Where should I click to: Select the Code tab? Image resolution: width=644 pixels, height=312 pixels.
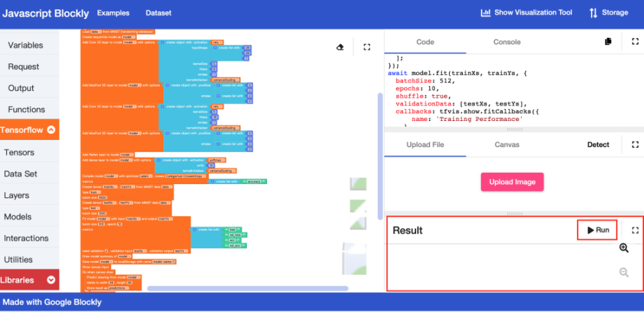425,42
